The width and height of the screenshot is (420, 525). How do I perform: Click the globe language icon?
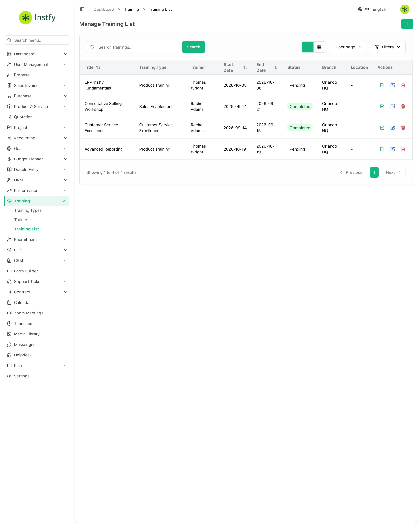[360, 9]
